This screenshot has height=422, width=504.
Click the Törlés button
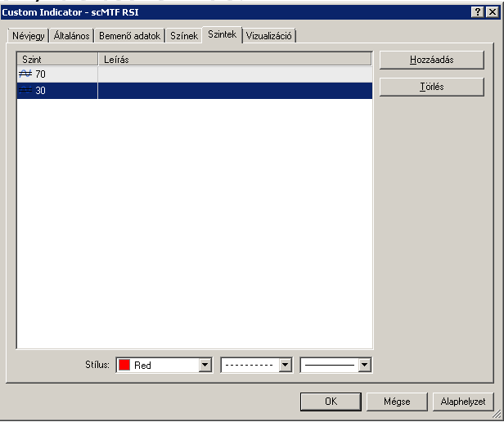point(432,87)
